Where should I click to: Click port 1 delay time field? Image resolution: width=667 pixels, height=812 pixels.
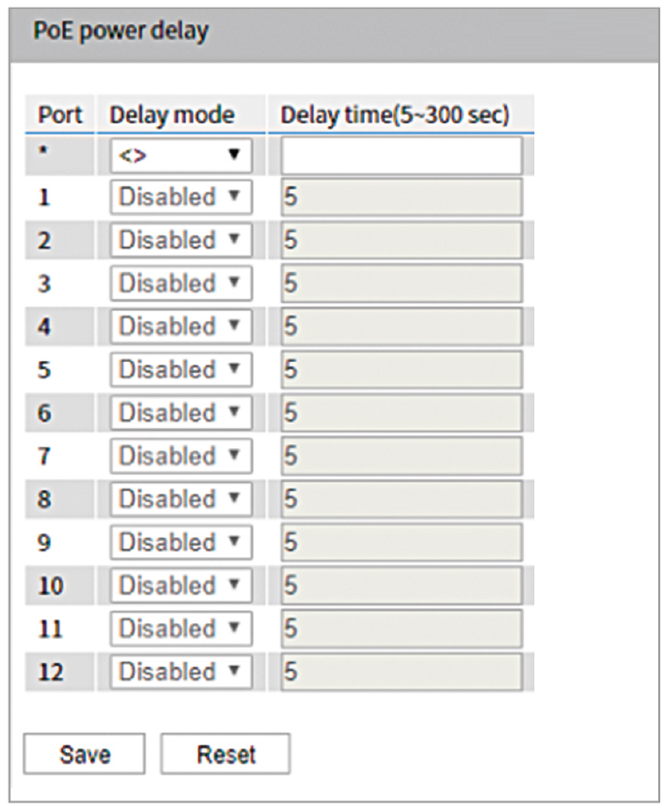(401, 197)
